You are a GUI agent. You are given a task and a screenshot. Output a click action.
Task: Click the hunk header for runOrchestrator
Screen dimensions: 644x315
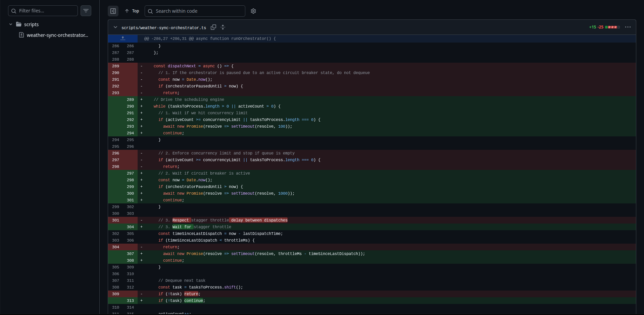pyautogui.click(x=210, y=39)
